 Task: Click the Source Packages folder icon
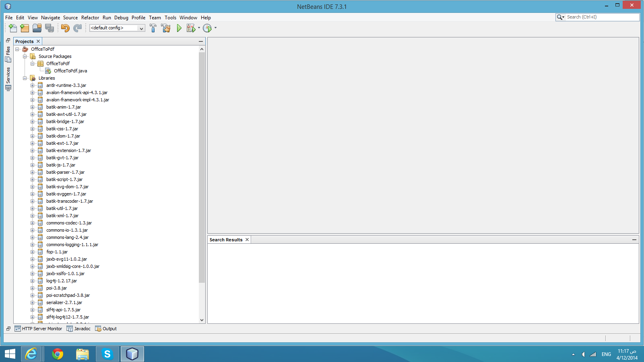[33, 56]
